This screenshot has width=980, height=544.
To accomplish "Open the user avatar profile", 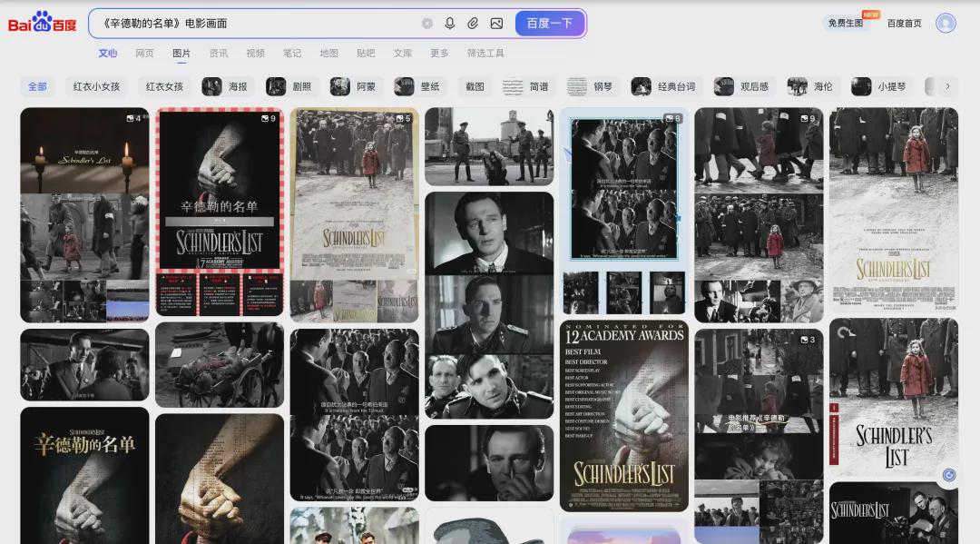I will (946, 23).
